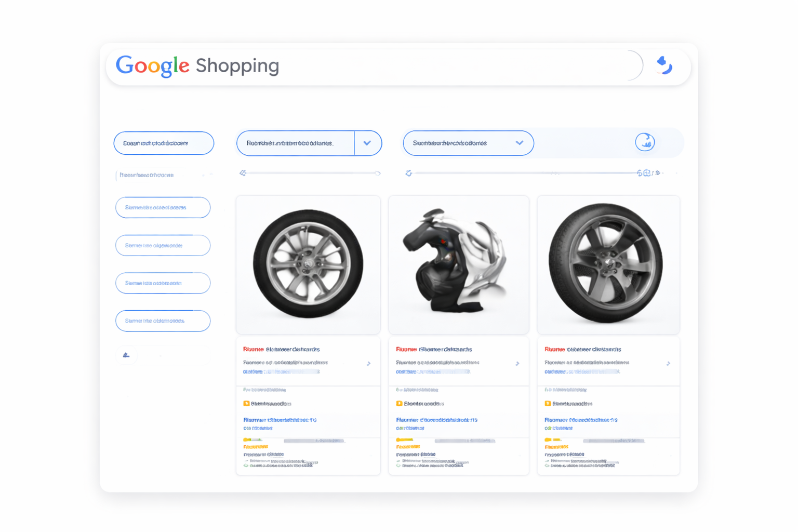Open the blue link on third product card
Image resolution: width=798 pixels, height=532 pixels.
click(581, 420)
